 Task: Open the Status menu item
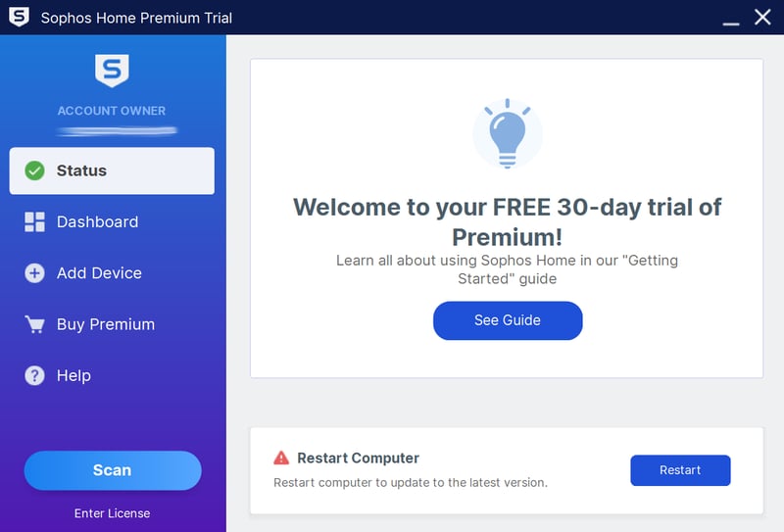(x=112, y=171)
